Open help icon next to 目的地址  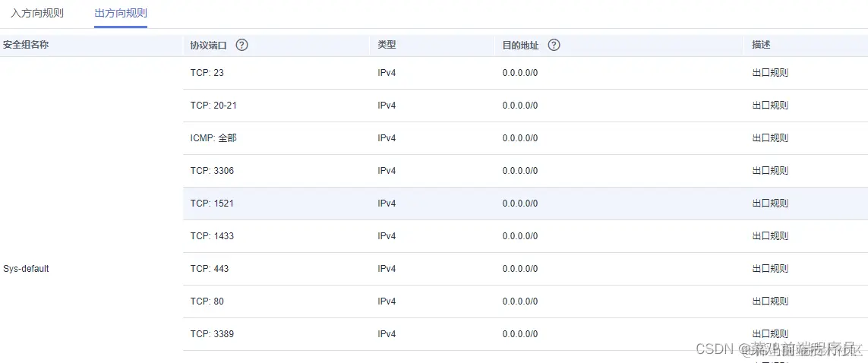pos(554,46)
